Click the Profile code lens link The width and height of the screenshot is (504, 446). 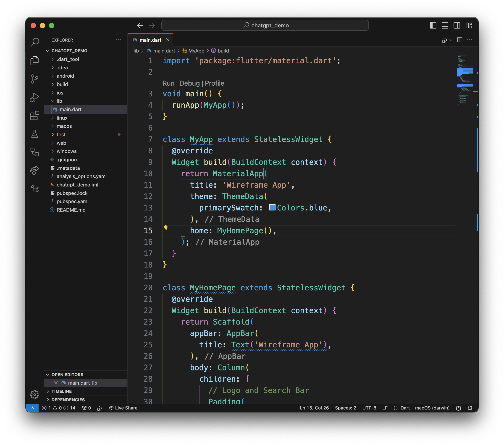[214, 83]
